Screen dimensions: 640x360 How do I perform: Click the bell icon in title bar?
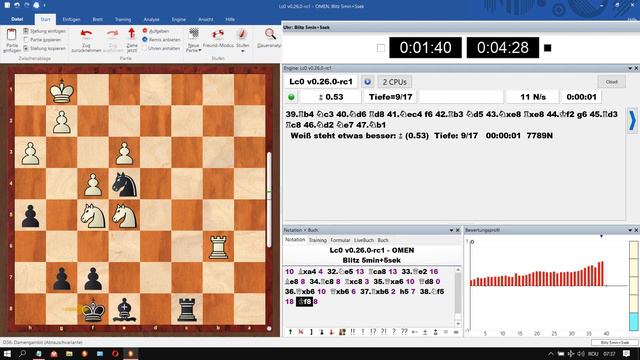tap(36, 5)
